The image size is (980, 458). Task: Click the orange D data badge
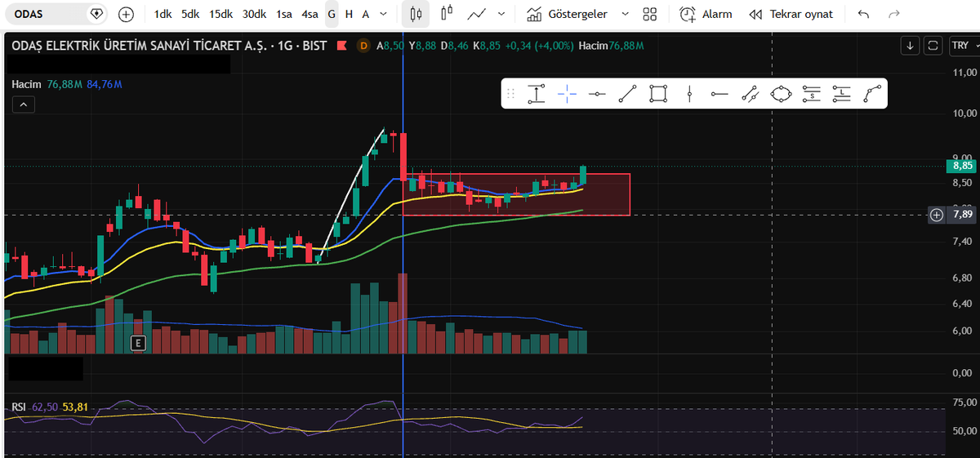pos(363,47)
